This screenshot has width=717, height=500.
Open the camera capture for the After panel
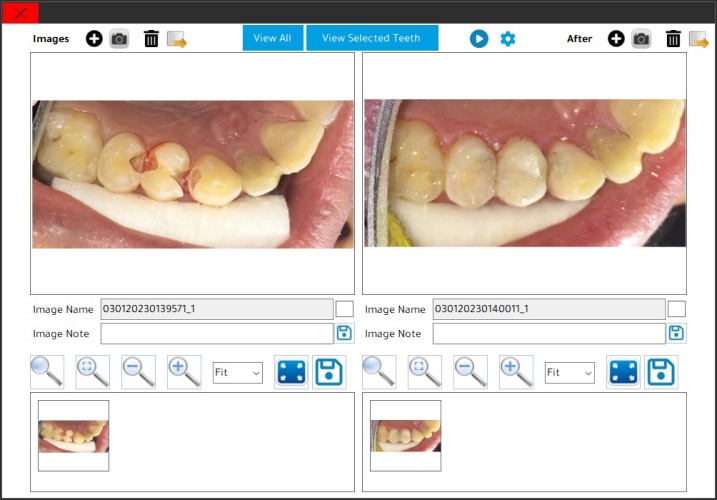coord(642,39)
